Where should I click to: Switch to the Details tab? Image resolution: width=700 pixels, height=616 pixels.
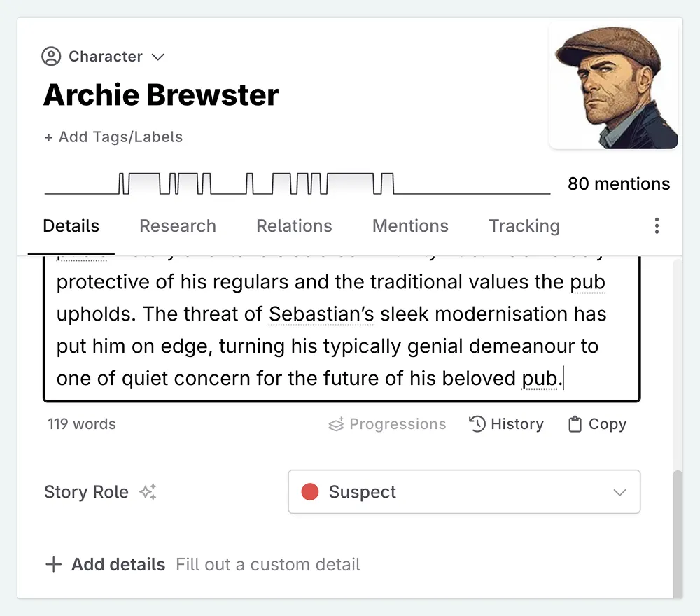(x=71, y=226)
